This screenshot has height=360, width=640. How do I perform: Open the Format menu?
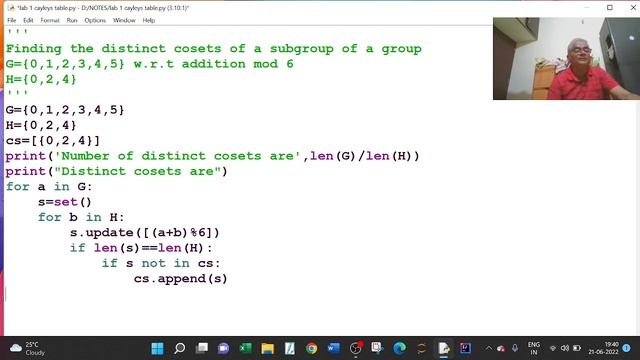pyautogui.click(x=50, y=20)
